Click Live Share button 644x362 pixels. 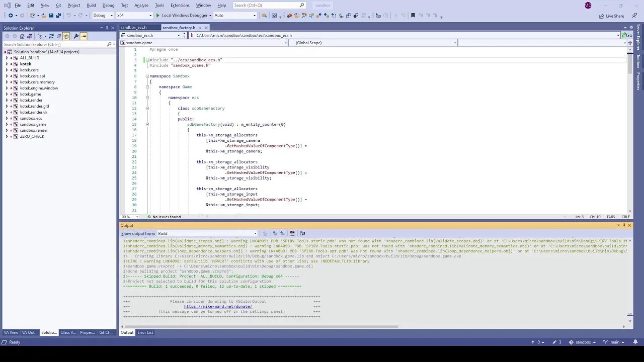(x=611, y=16)
